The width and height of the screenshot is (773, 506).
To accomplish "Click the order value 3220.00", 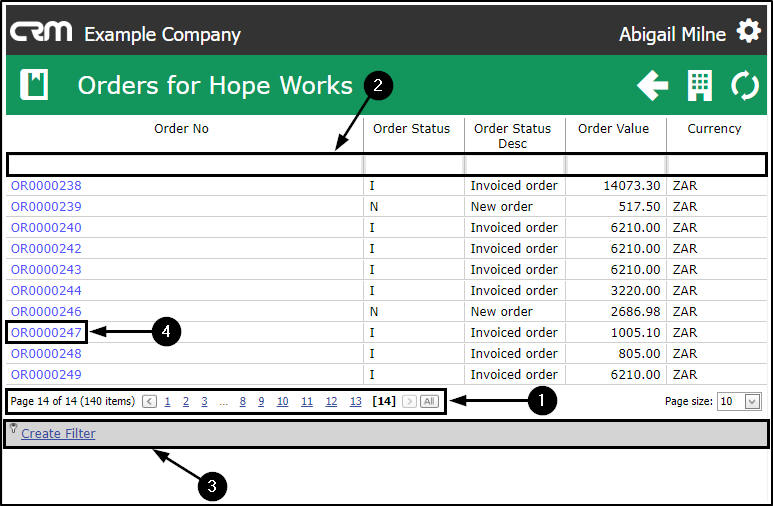I will point(635,290).
